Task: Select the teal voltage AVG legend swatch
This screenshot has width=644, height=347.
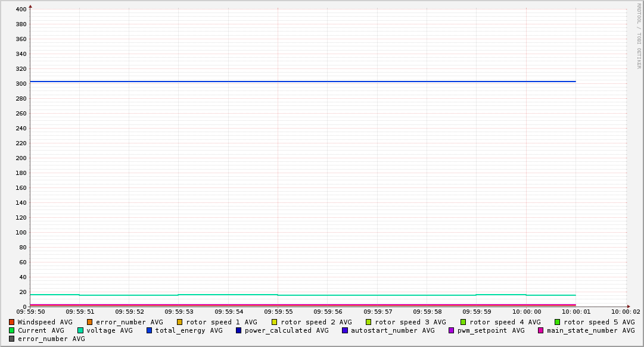Action: coord(80,330)
